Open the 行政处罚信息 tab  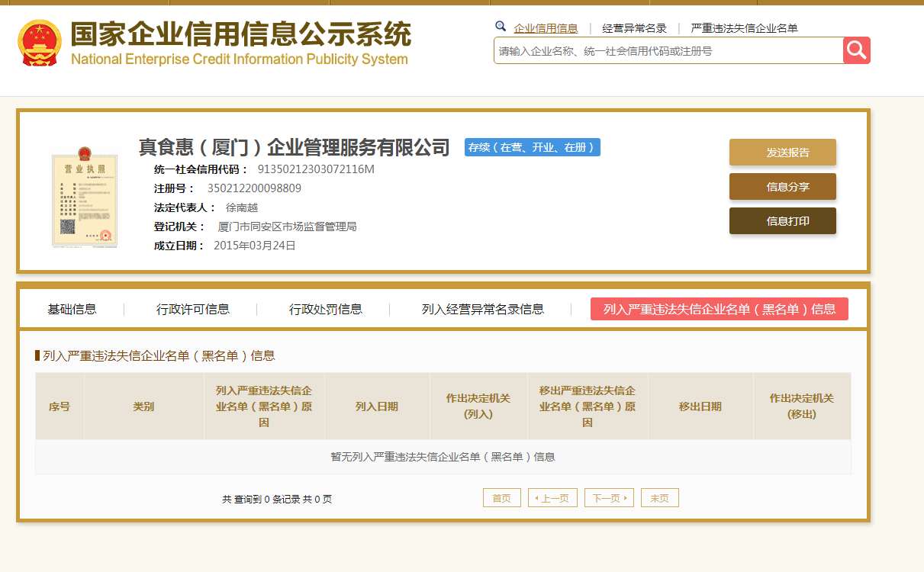pyautogui.click(x=326, y=309)
